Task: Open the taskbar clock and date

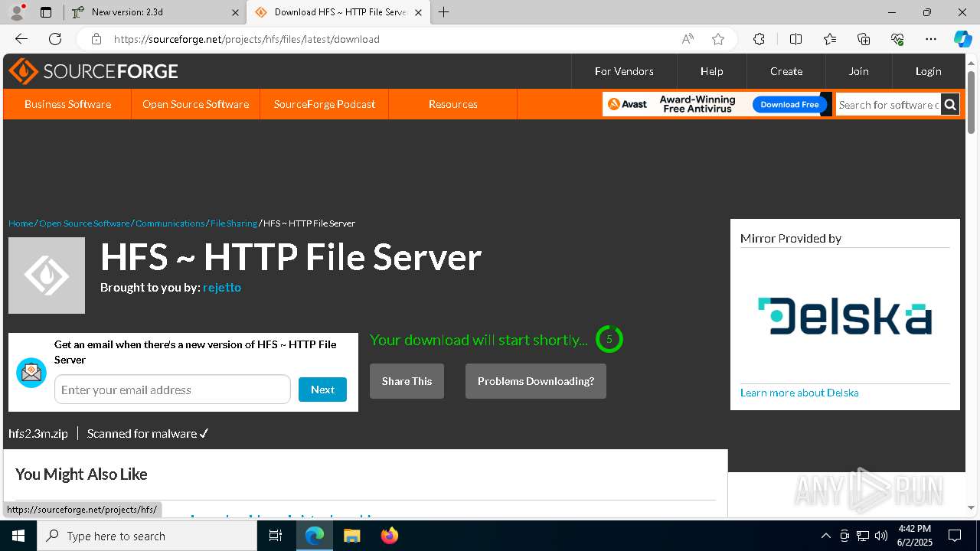Action: click(x=914, y=535)
